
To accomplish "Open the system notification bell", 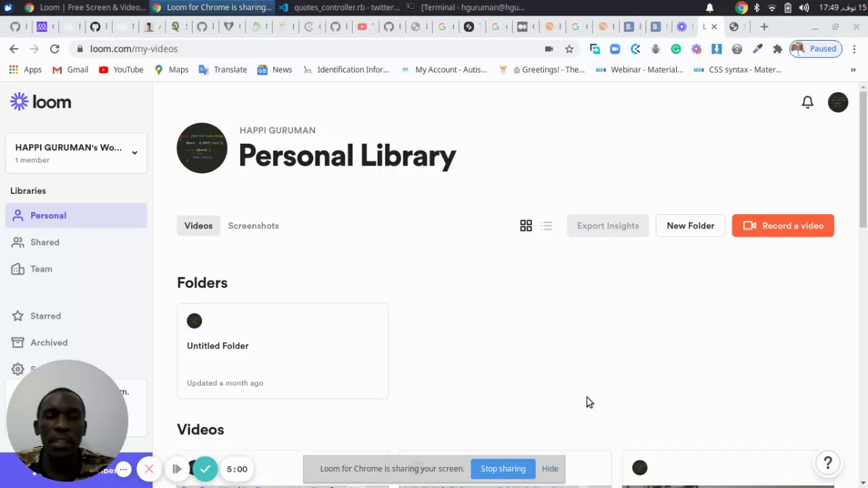I will point(709,7).
